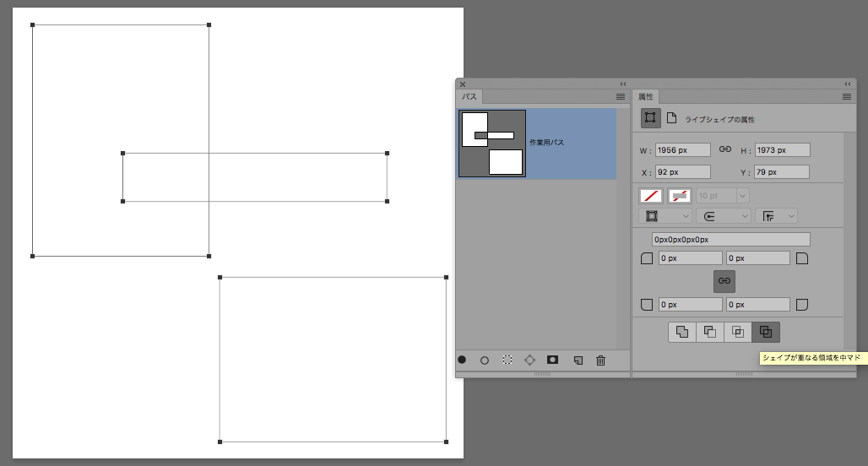
Task: Collapse the Properties panel with double arrows
Action: tap(848, 84)
